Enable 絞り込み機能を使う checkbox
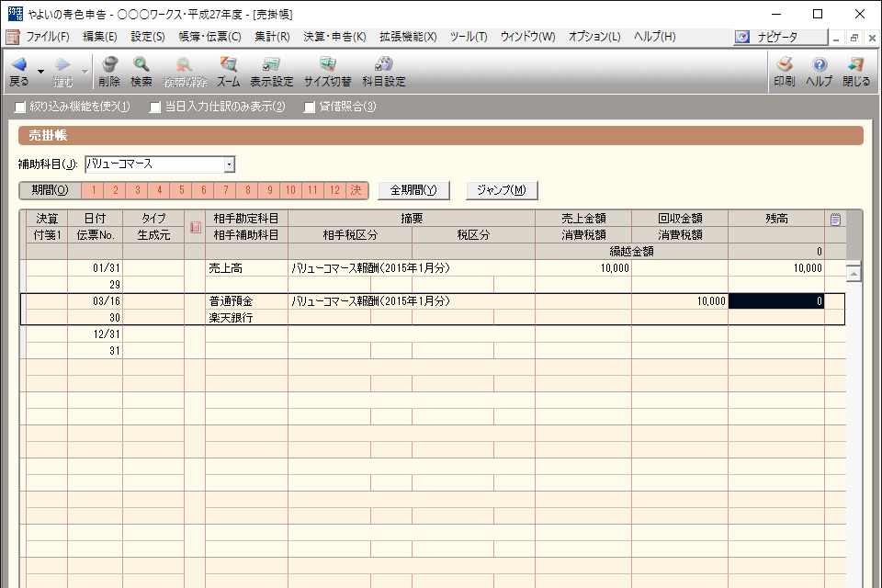The height and width of the screenshot is (588, 882). pos(20,107)
